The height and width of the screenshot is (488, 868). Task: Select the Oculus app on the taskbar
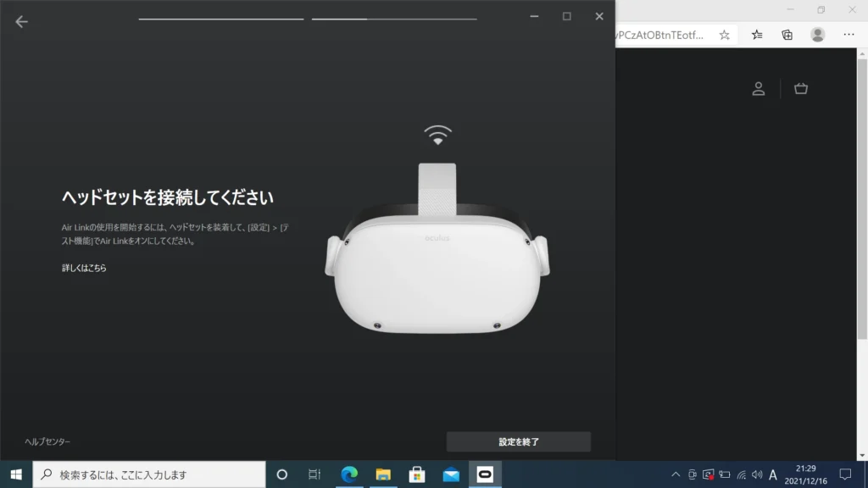coord(485,474)
